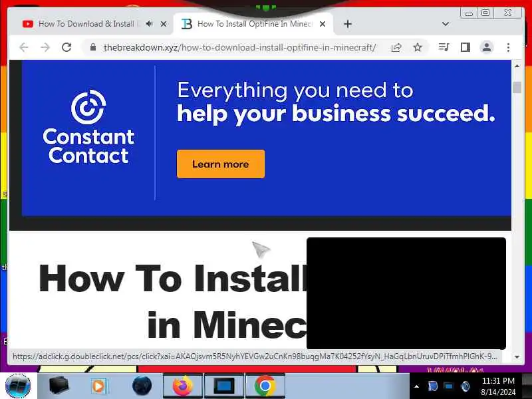
Task: Show hidden system tray icons
Action: (417, 386)
